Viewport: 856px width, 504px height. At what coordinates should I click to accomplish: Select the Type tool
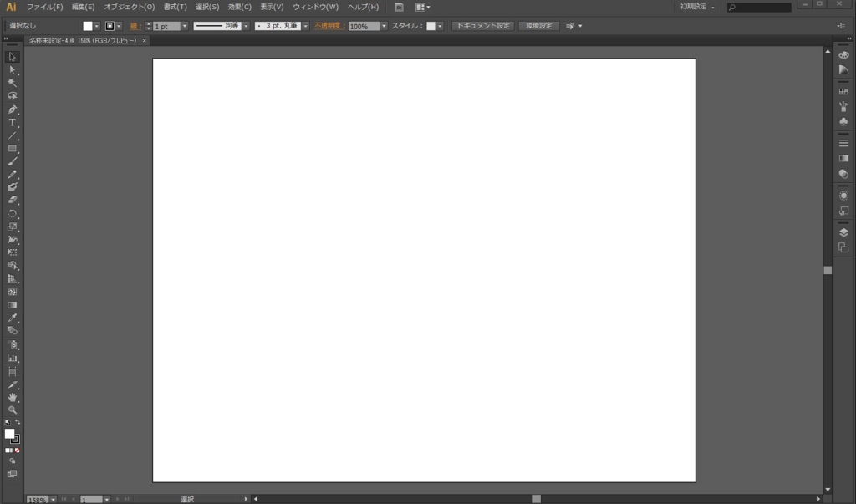(12, 122)
